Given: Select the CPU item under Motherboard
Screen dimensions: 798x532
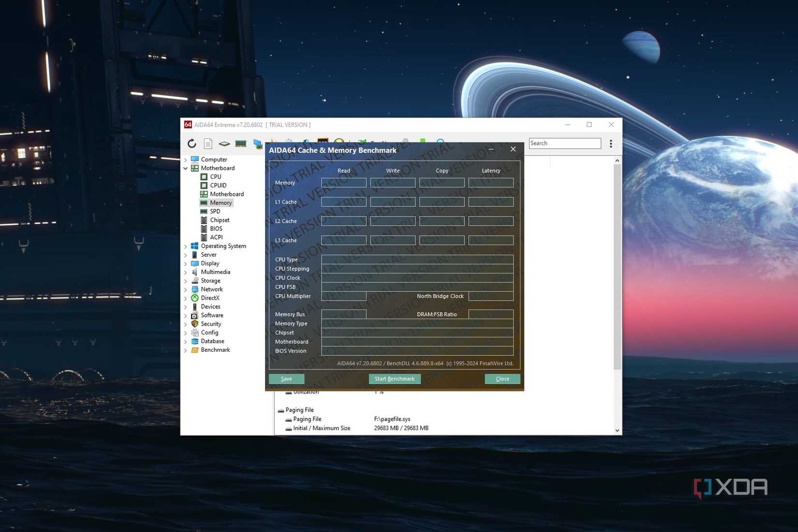Looking at the screenshot, I should pyautogui.click(x=215, y=176).
